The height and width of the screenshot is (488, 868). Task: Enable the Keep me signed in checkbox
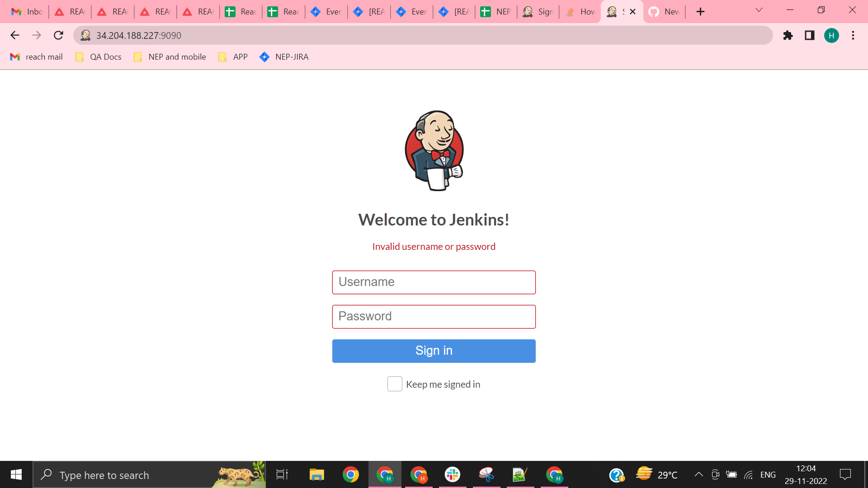point(395,384)
